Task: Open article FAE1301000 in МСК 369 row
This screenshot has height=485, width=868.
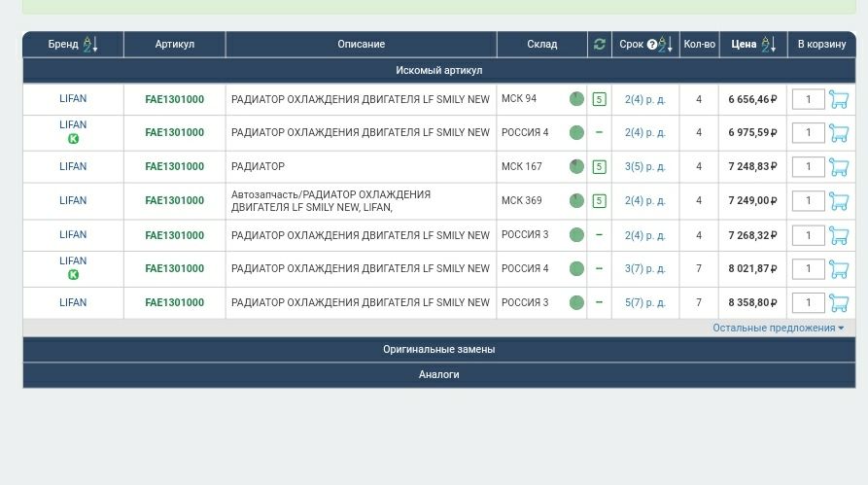Action: 174,200
